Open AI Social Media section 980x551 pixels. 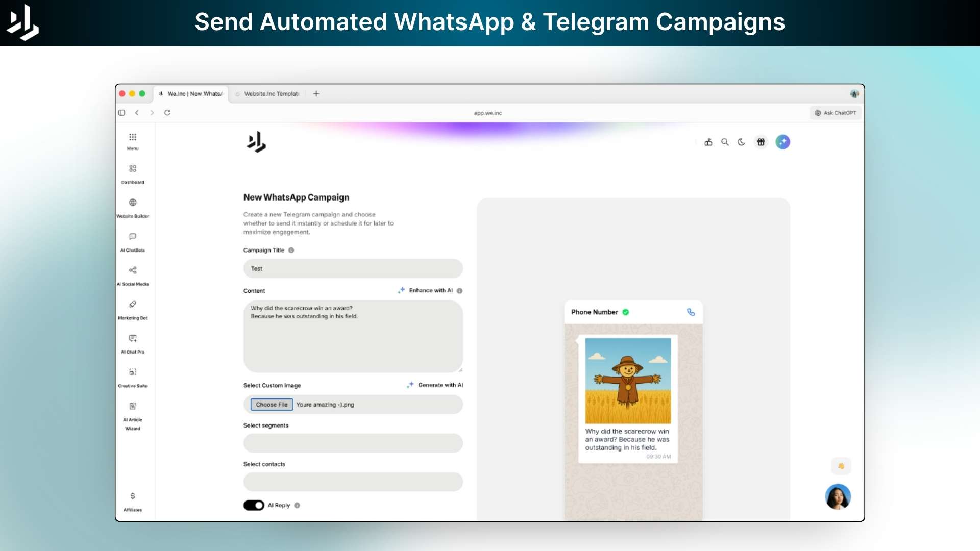pyautogui.click(x=133, y=270)
